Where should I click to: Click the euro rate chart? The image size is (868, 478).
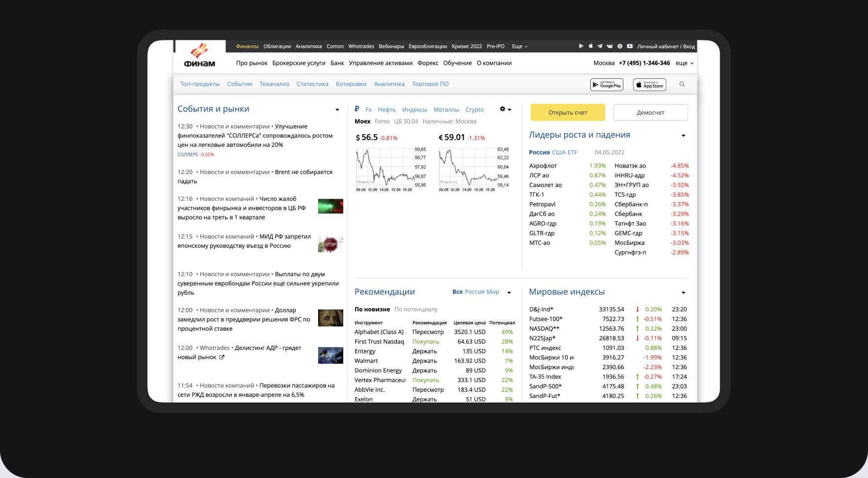pos(473,169)
